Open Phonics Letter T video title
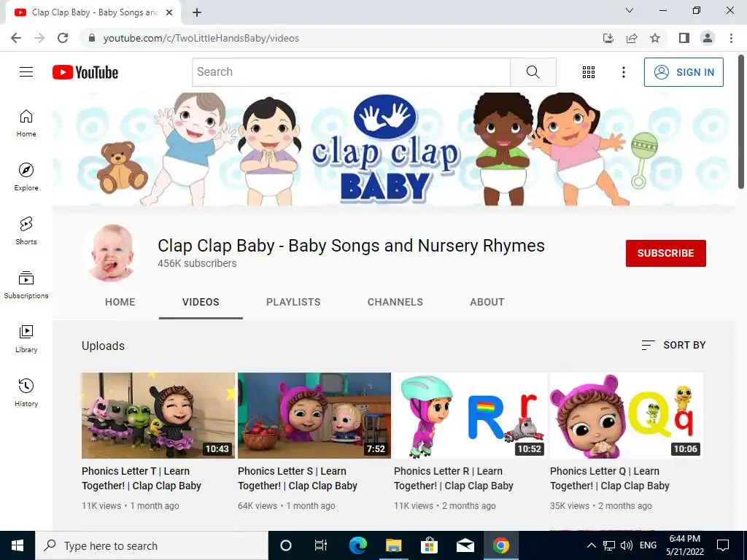The height and width of the screenshot is (560, 747). [142, 478]
